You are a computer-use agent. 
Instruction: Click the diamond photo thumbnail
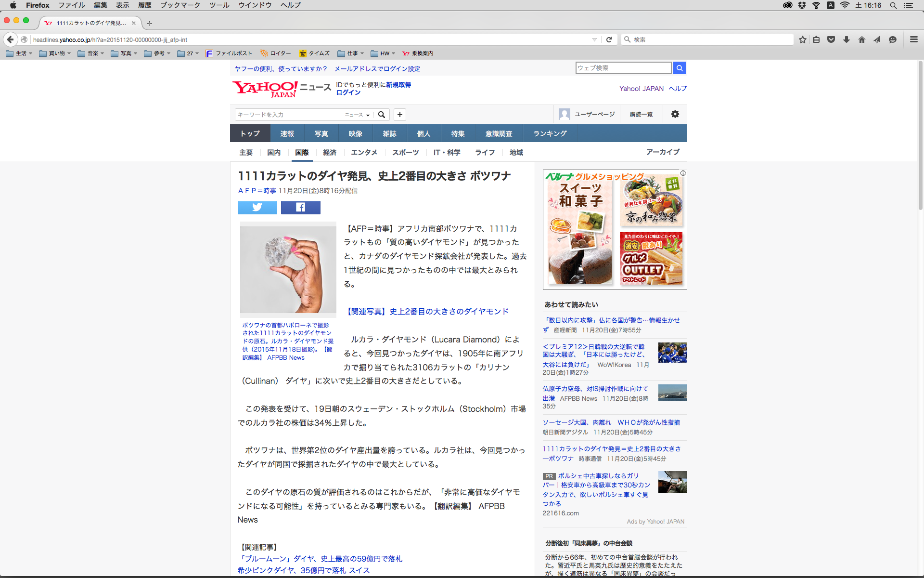(288, 267)
